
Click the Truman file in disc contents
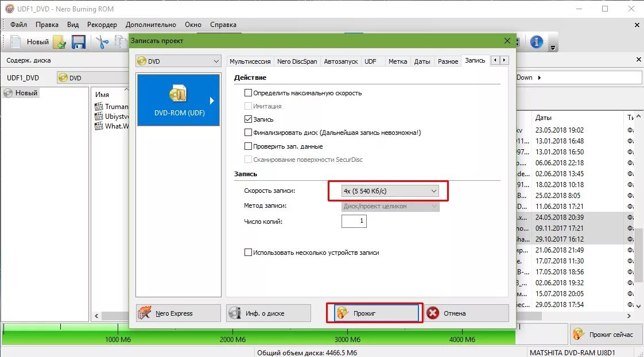(x=112, y=106)
